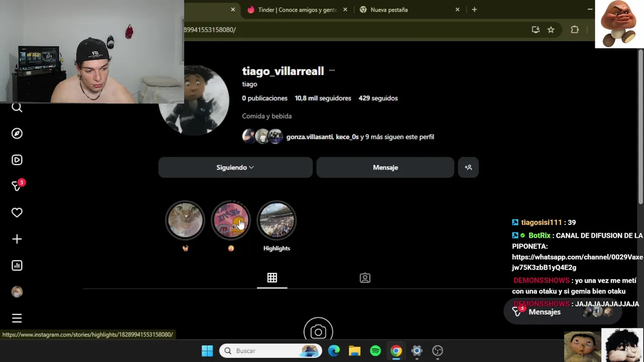Image resolution: width=644 pixels, height=362 pixels.
Task: Expand the Siguiendo dropdown button
Action: tap(235, 167)
